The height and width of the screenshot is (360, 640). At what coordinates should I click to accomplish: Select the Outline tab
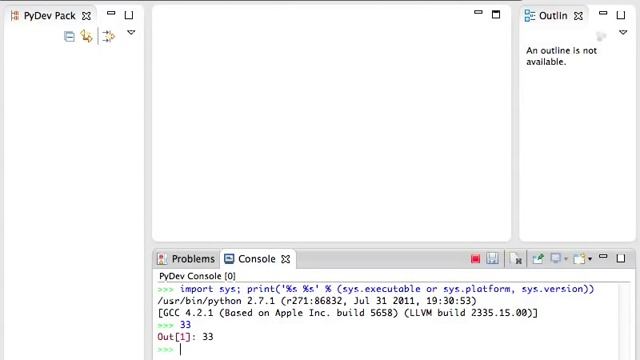click(x=553, y=16)
